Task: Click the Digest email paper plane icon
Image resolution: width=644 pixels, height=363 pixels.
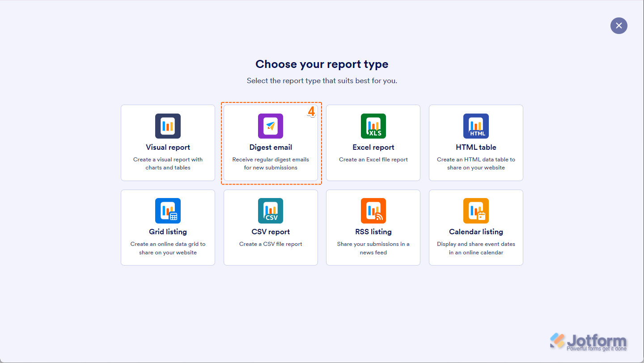Action: point(271,126)
